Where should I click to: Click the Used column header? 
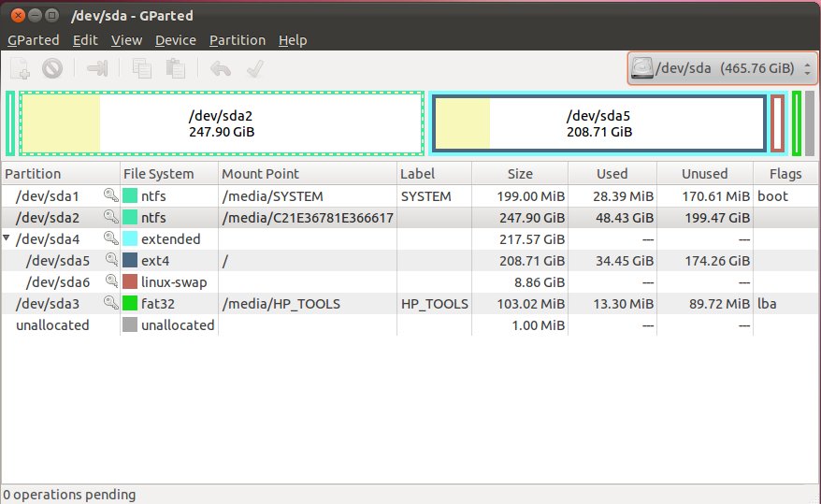612,174
